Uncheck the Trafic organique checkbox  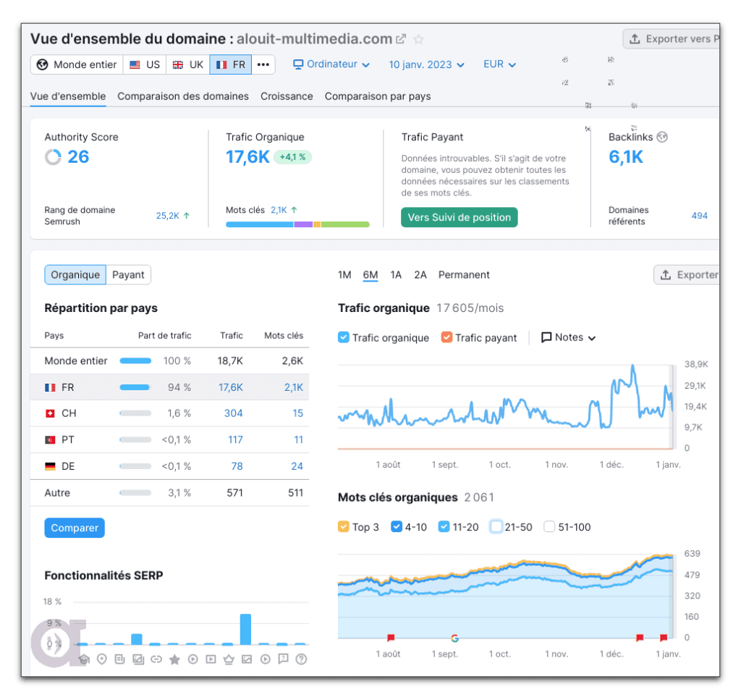[344, 337]
